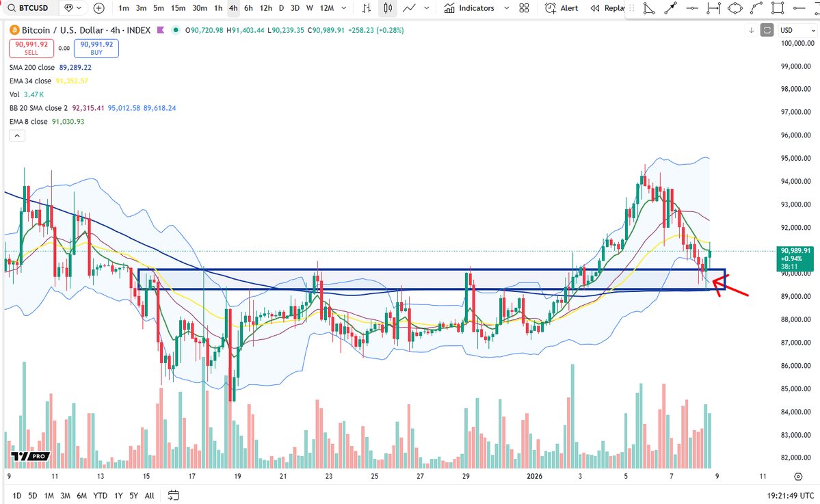This screenshot has height=504, width=820.
Task: Click the purple flag next to INDEX
Action: 161,30
